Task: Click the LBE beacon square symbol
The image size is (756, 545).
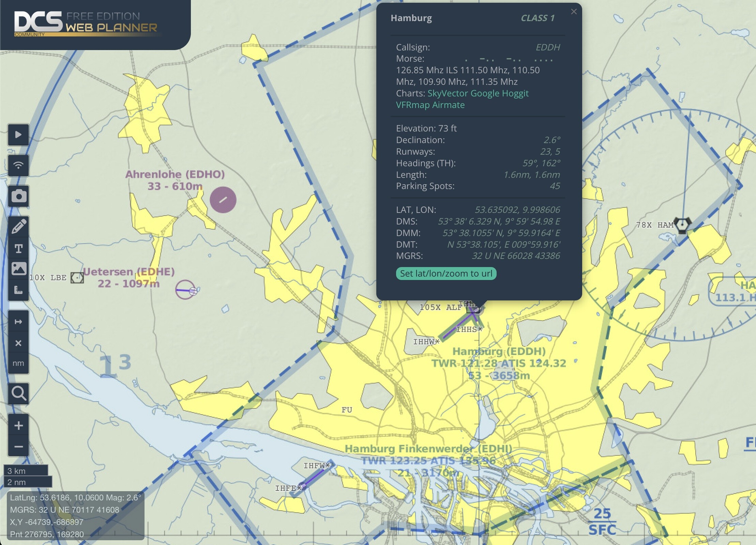Action: (77, 278)
